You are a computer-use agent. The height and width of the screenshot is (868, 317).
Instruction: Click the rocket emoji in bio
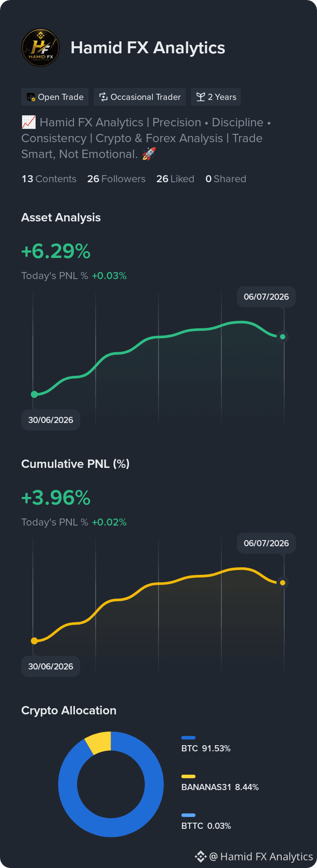149,154
